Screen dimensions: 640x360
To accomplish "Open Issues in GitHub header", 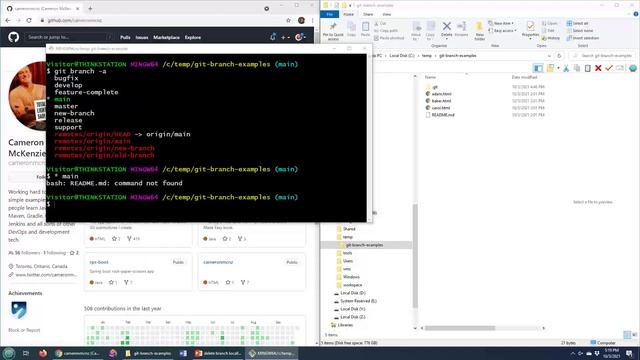I will click(x=142, y=38).
